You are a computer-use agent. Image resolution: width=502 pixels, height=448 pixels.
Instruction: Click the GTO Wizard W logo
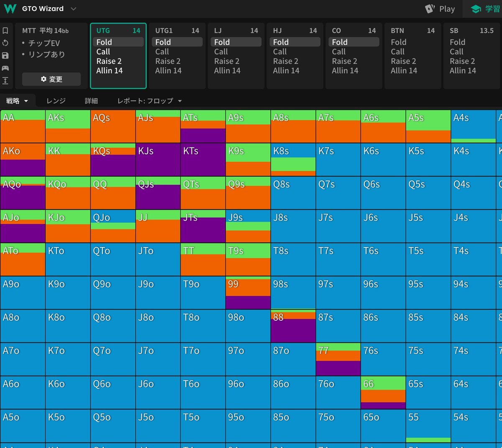[10, 9]
